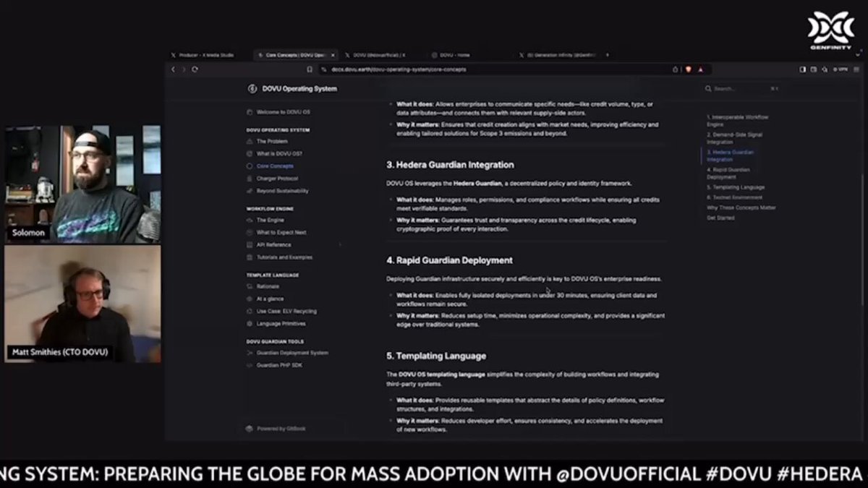Click the icon beside What is DOVU OS?
This screenshot has height=488, width=868.
point(250,153)
